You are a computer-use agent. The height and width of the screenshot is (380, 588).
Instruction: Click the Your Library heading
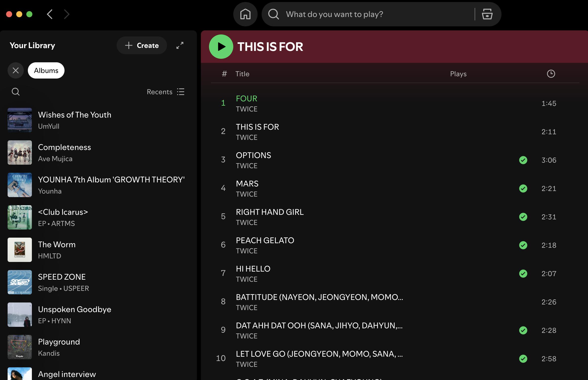(x=32, y=45)
